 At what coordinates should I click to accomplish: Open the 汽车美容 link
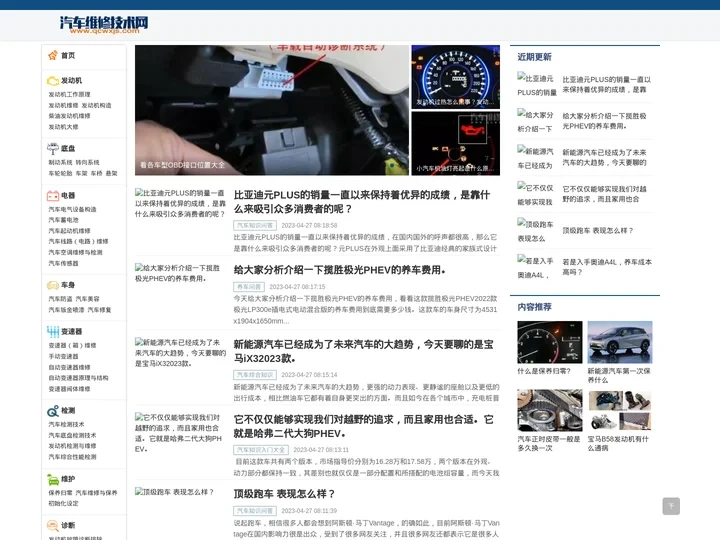coord(87,299)
